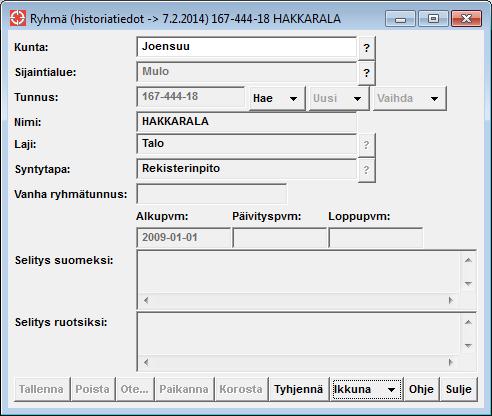This screenshot has width=492, height=416.
Task: Open Kunta lookup question-mark button
Action: pyautogui.click(x=366, y=48)
